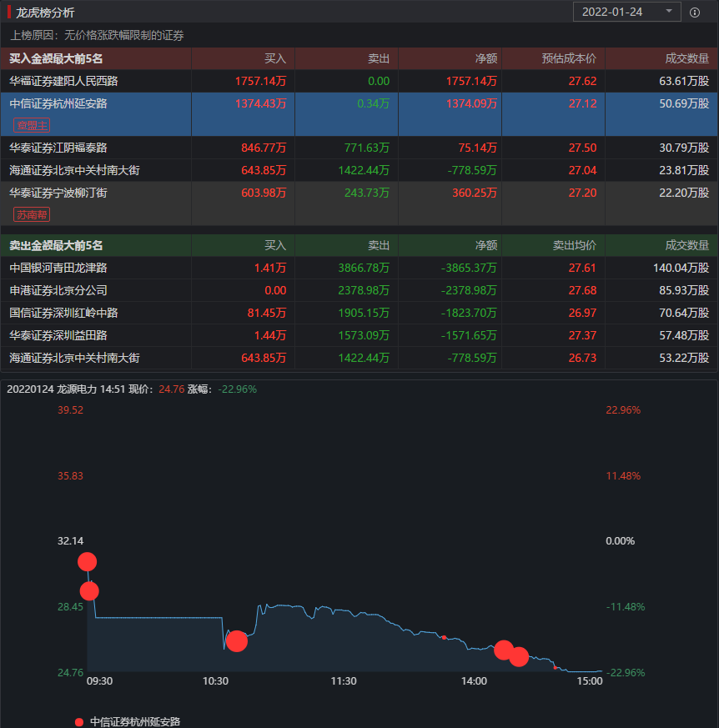Click the 卖出金额最大前5名 section header
Image resolution: width=719 pixels, height=728 pixels.
coord(57,245)
